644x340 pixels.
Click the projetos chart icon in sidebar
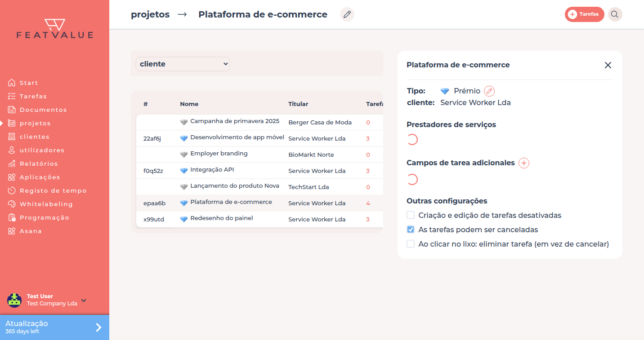(12, 123)
